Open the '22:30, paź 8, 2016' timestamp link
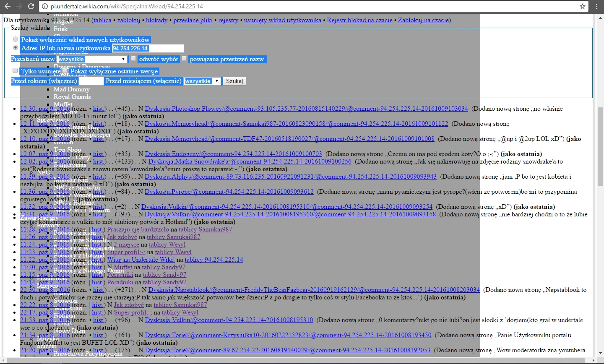The width and height of the screenshot is (604, 364). pos(45,290)
